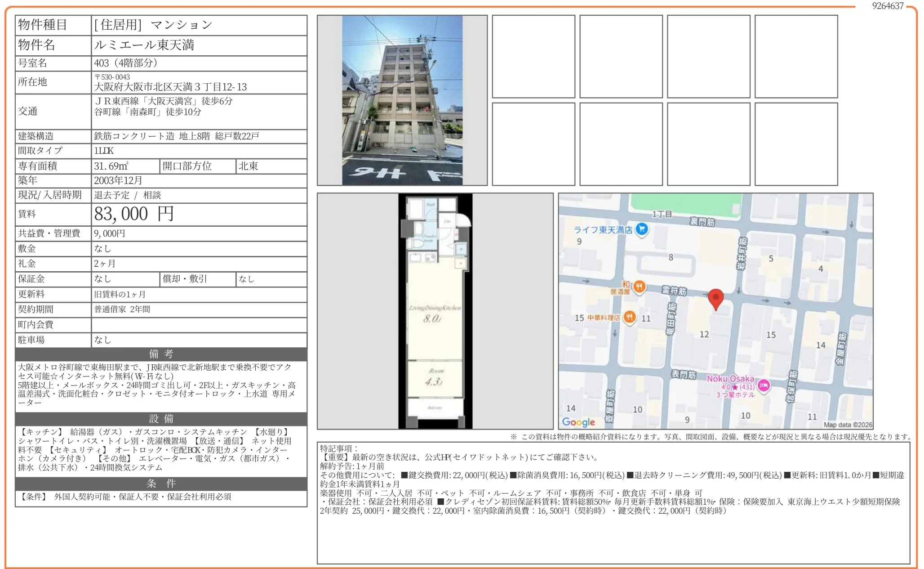Viewport: 924px width, 569px height.
Task: Click the document ID number 9264637
Action: coord(887,6)
